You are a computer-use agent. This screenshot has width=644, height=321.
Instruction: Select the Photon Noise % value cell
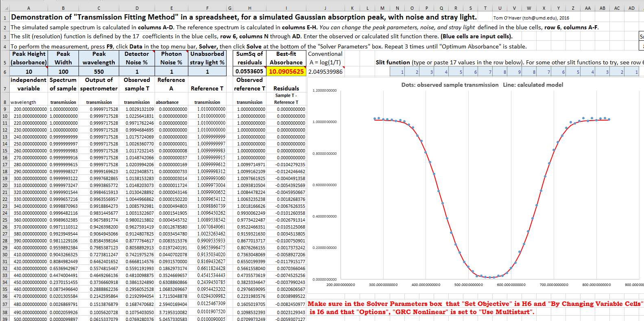(x=171, y=72)
